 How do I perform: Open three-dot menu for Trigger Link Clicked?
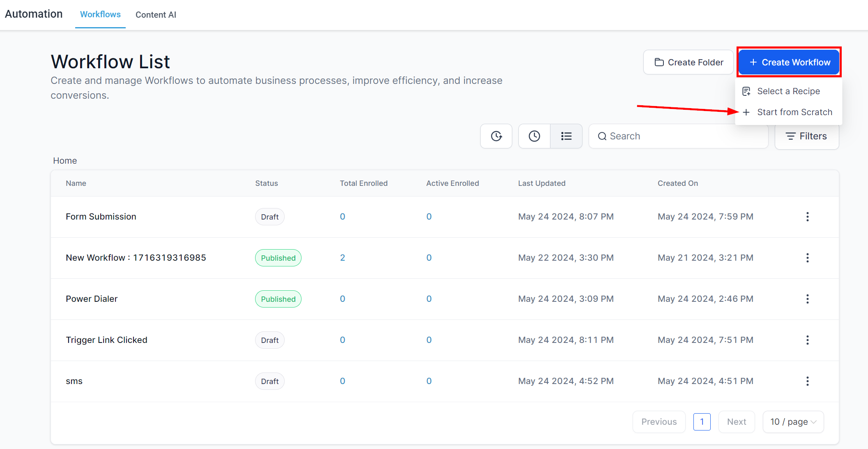(x=807, y=340)
